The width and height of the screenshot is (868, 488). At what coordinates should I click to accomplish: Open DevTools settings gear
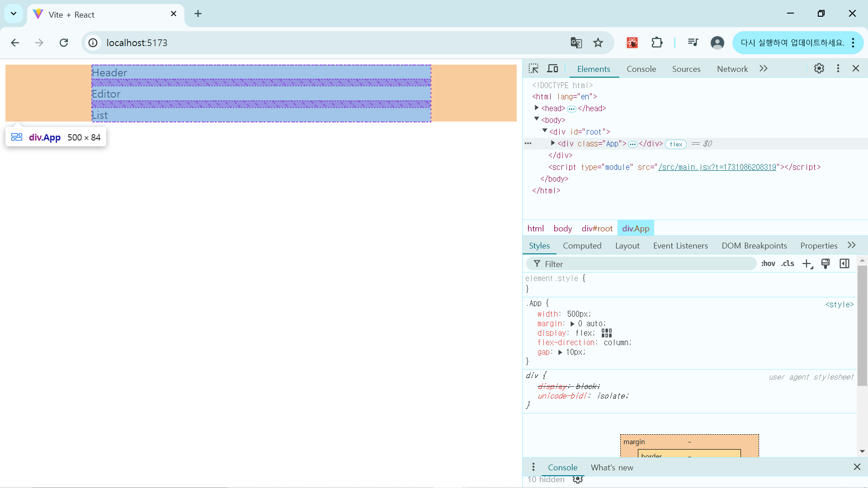click(819, 68)
